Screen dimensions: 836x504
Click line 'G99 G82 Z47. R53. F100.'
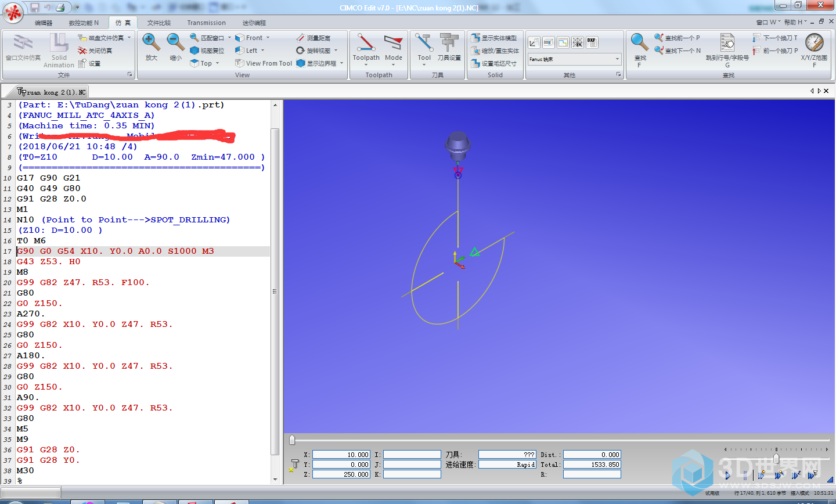[83, 283]
